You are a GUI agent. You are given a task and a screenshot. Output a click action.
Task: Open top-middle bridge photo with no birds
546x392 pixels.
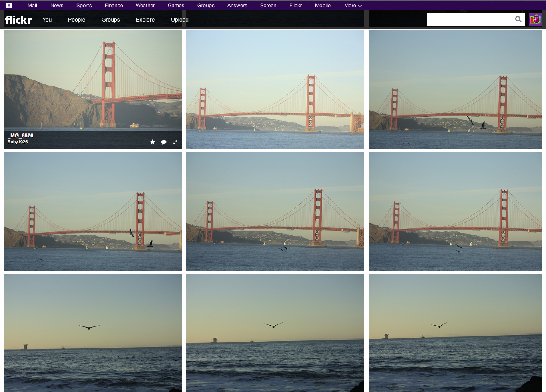275,90
